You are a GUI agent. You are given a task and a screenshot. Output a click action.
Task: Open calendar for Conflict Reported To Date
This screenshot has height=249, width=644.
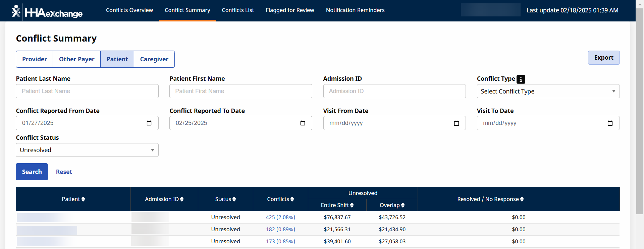(303, 123)
